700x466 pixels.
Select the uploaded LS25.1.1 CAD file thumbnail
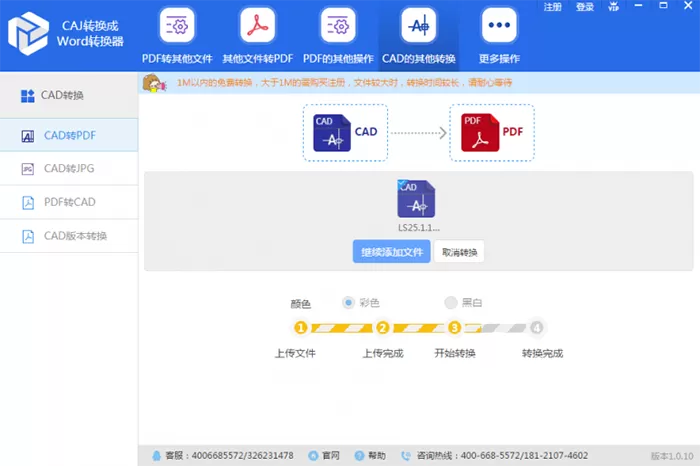point(416,199)
